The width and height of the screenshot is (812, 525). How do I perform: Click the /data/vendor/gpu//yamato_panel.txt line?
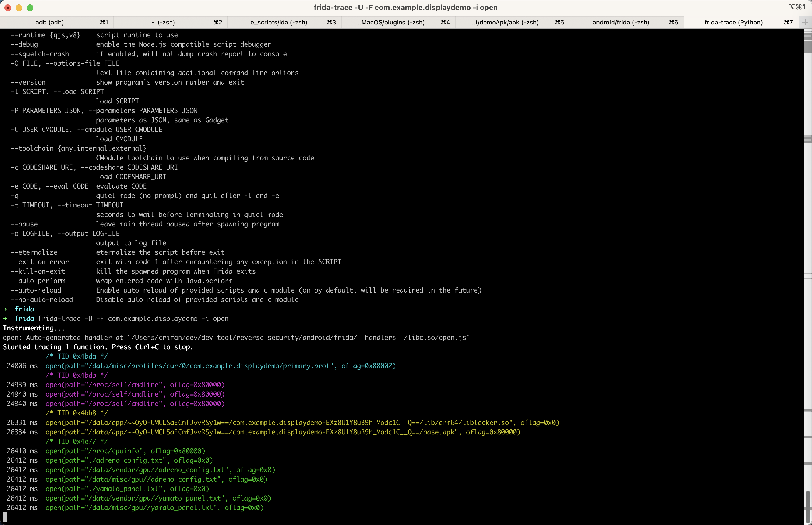point(139,498)
